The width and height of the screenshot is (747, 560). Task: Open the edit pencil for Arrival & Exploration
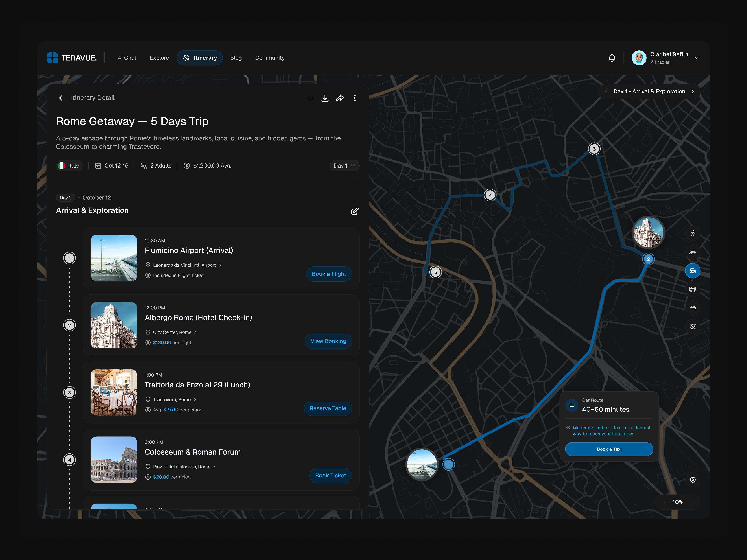pyautogui.click(x=355, y=211)
